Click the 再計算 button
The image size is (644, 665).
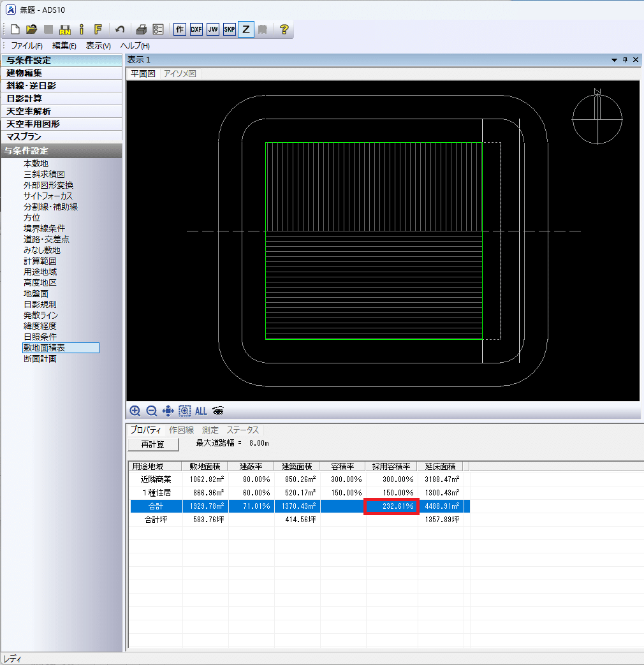point(153,444)
